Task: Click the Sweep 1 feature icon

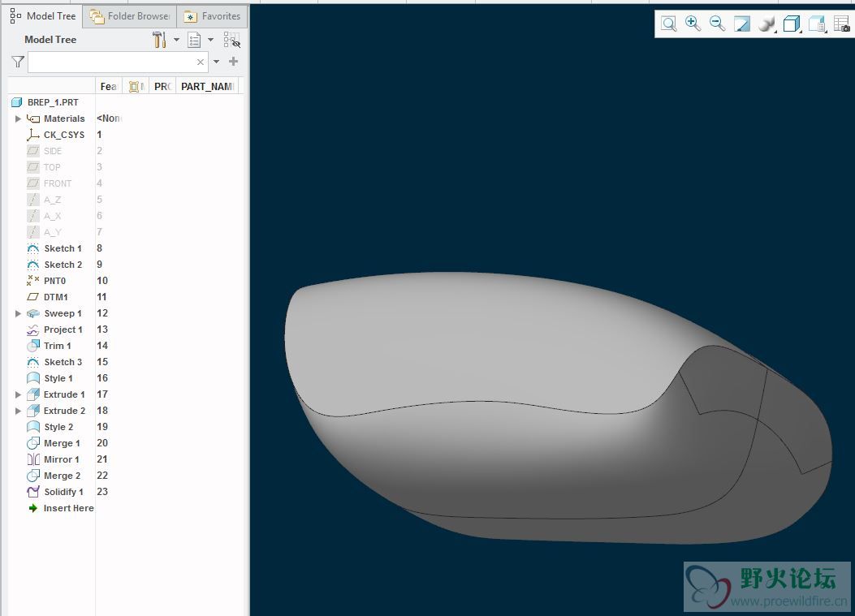Action: (x=33, y=313)
